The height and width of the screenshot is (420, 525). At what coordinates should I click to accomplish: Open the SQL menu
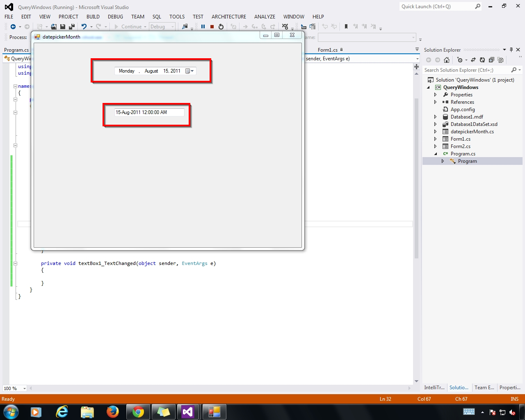[x=157, y=17]
